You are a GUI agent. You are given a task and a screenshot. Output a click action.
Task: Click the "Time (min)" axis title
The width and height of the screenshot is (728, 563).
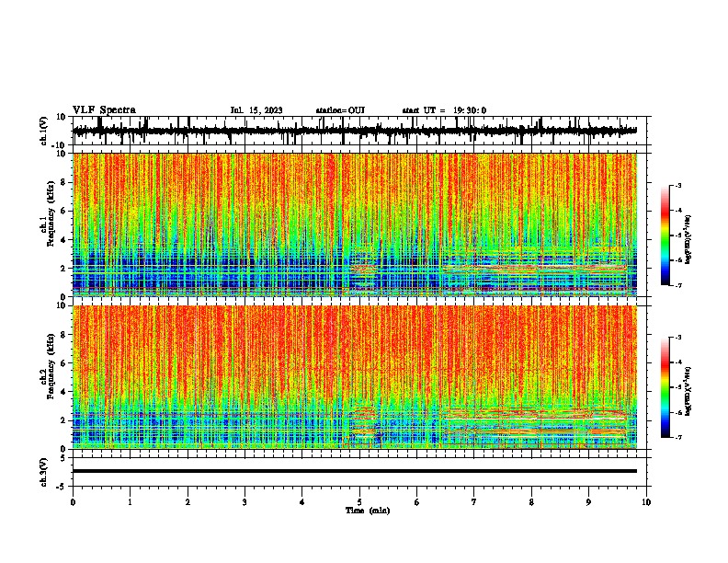tap(368, 511)
